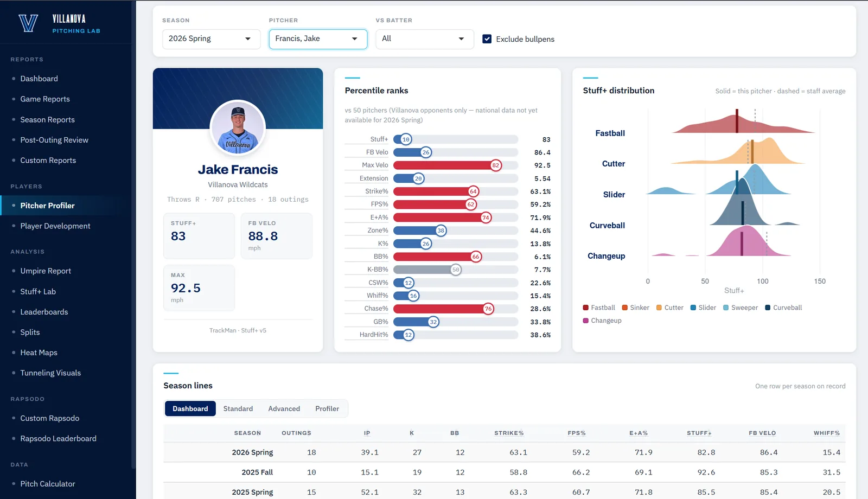Open the Umpire Report

pos(46,271)
